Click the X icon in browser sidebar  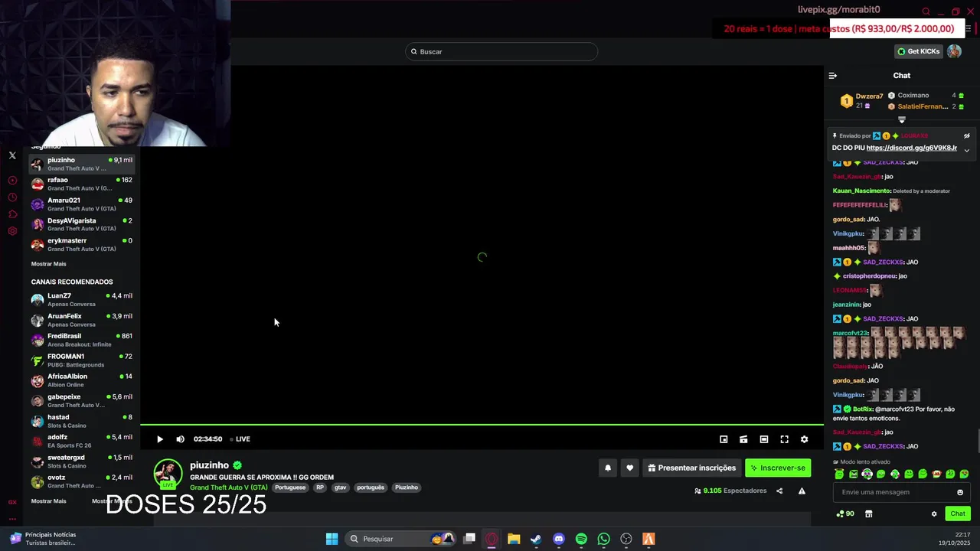tap(12, 155)
